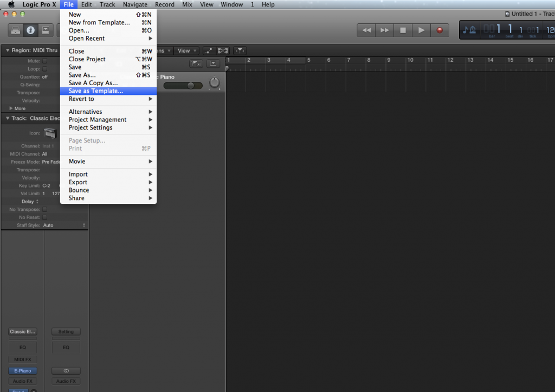This screenshot has width=555, height=392.
Task: Toggle the Flex show/hide button
Action: [223, 50]
